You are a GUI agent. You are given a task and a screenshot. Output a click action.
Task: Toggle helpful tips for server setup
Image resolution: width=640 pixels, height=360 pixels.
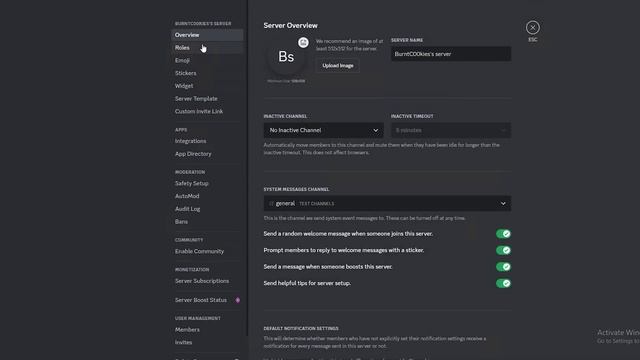click(503, 283)
